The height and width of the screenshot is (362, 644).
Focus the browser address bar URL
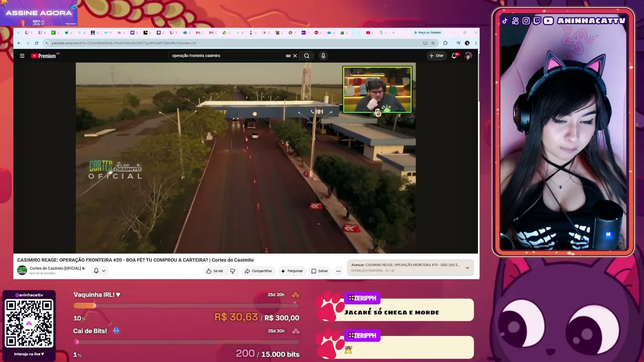pyautogui.click(x=124, y=43)
